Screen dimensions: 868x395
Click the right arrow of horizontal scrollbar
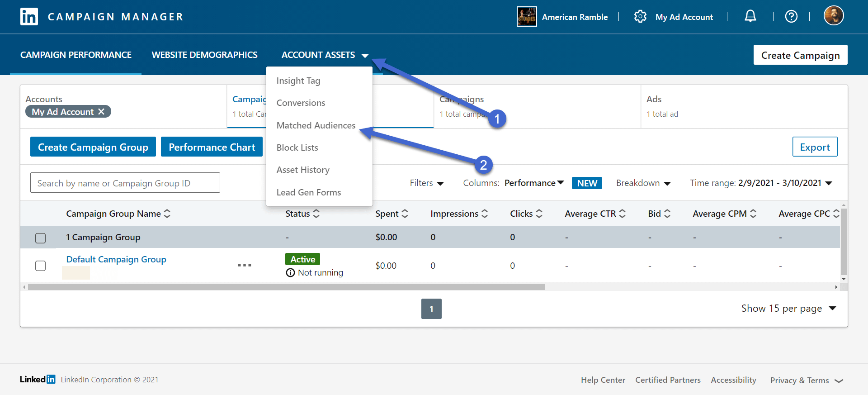coord(836,287)
